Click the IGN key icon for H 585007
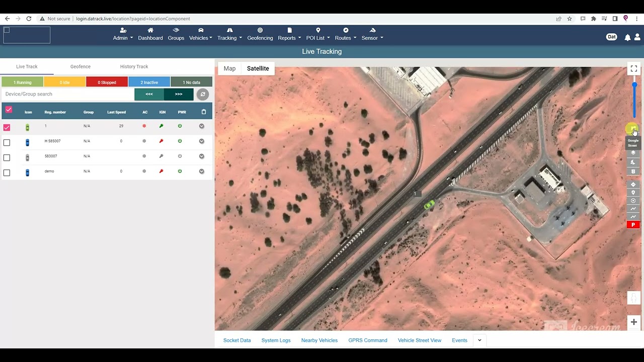The image size is (644, 362). [x=162, y=141]
